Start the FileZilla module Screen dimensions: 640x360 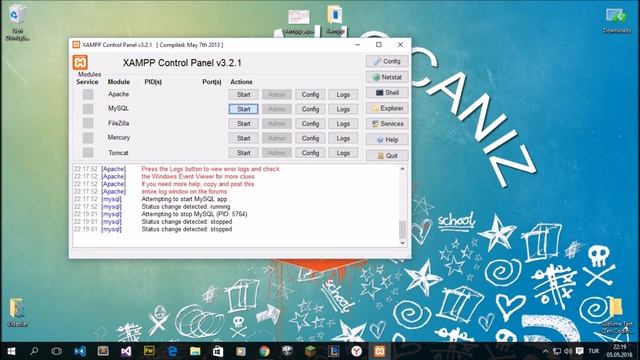tap(243, 124)
